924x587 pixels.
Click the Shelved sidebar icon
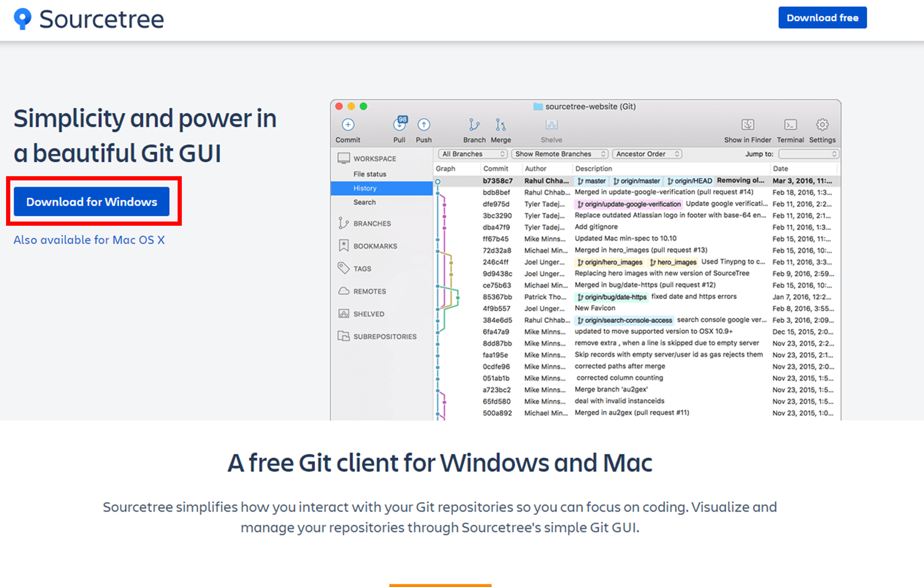pos(344,314)
